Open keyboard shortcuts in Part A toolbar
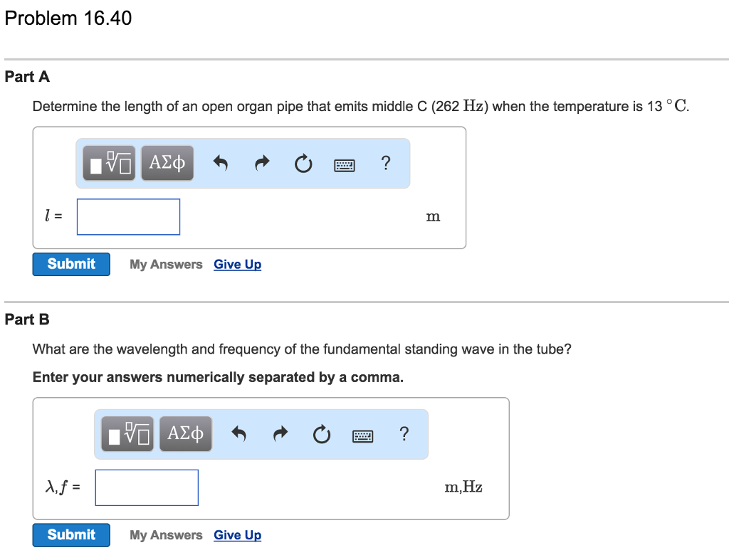Screen dimensions: 729x560 [344, 164]
